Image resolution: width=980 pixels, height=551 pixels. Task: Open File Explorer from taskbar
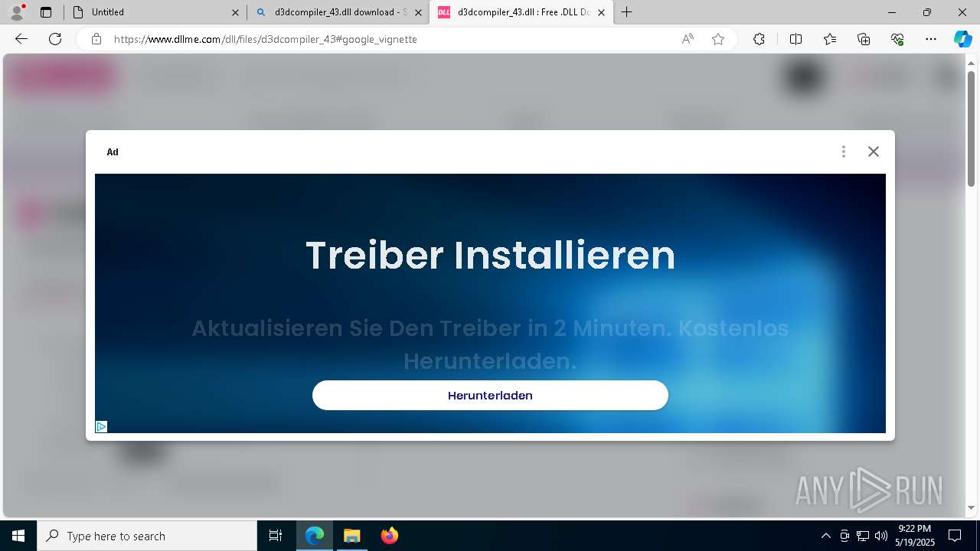click(351, 536)
